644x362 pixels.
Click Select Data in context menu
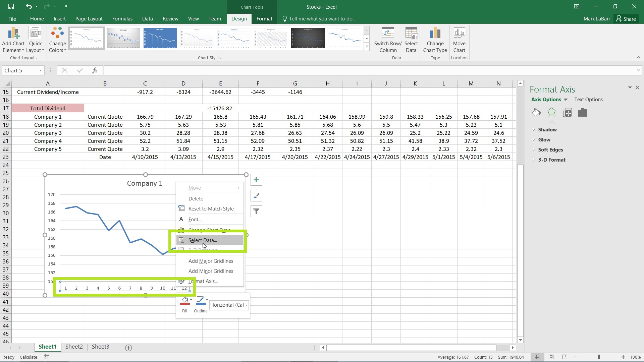(203, 240)
